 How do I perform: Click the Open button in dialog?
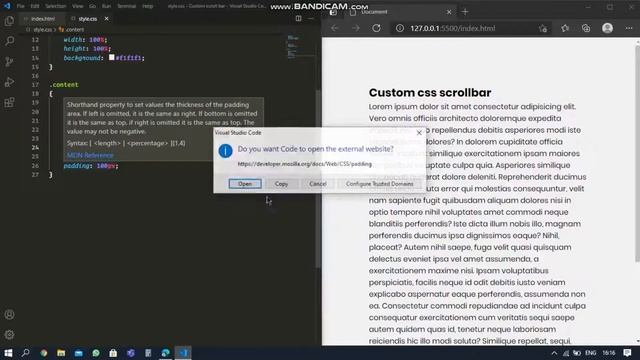point(245,184)
